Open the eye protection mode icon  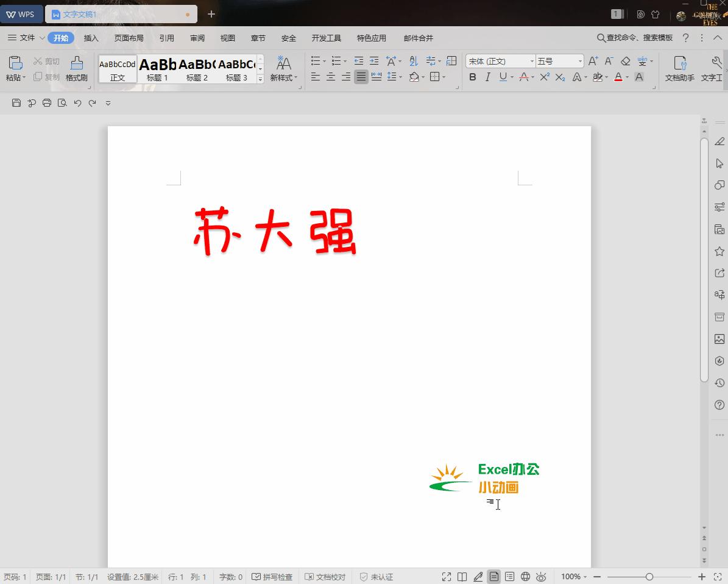tap(540, 577)
